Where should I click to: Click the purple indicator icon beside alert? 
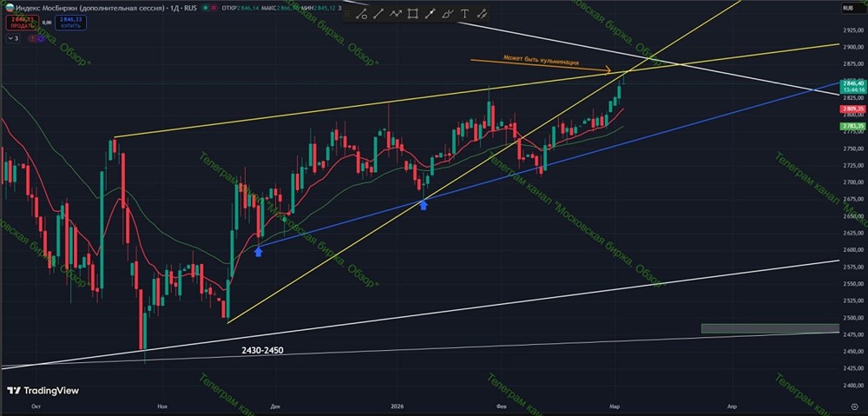click(40, 38)
